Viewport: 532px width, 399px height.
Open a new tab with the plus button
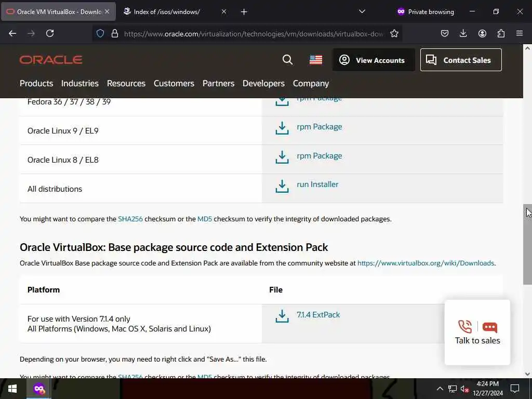(244, 12)
